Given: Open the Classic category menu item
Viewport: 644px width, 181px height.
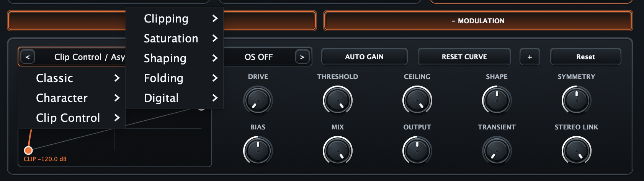Looking at the screenshot, I should pos(72,78).
